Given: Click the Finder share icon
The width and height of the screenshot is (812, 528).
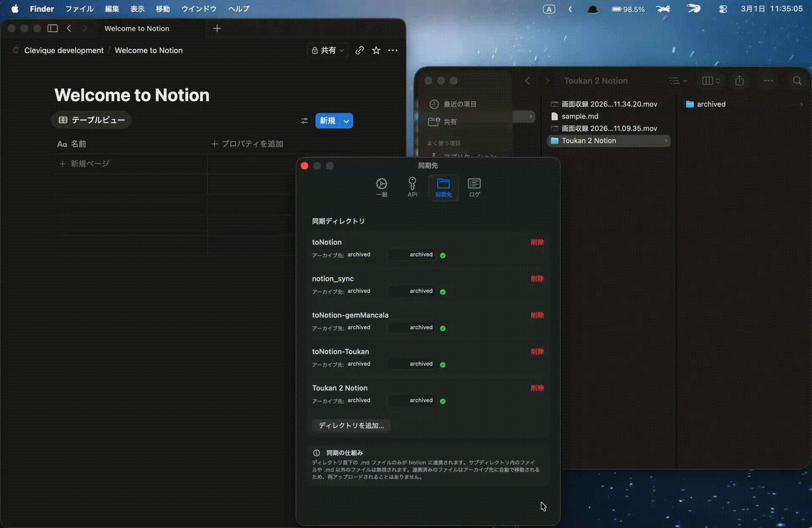Looking at the screenshot, I should [x=739, y=81].
